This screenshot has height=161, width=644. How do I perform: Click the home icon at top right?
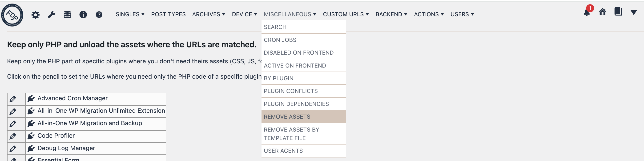click(x=603, y=12)
